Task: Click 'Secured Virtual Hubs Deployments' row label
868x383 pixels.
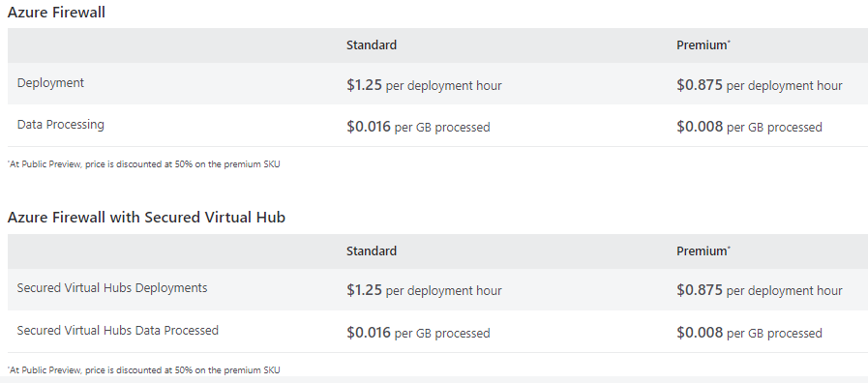Action: coord(112,288)
